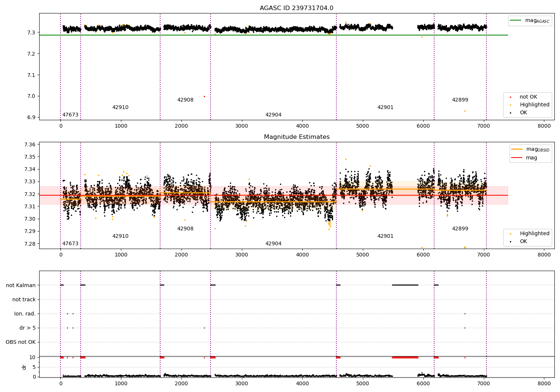The height and width of the screenshot is (392, 560).
Task: Click the 7.34 y-axis tick label
Action: pos(29,169)
